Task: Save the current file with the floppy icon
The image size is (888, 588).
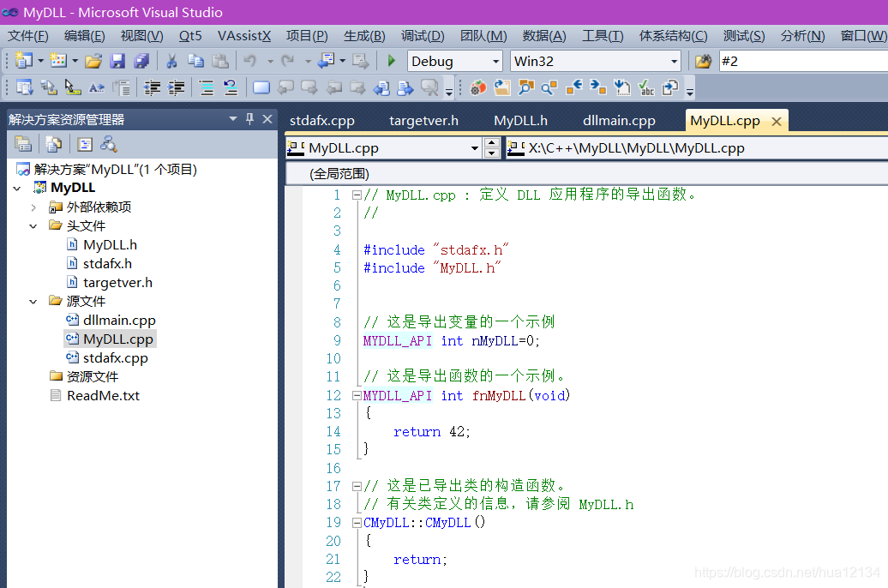Action: click(x=117, y=61)
